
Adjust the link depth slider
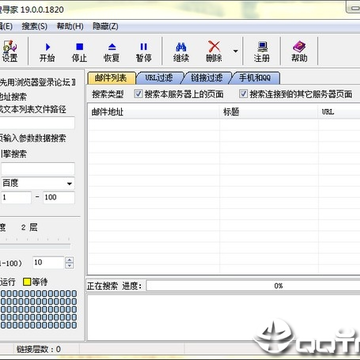[x=35, y=246]
